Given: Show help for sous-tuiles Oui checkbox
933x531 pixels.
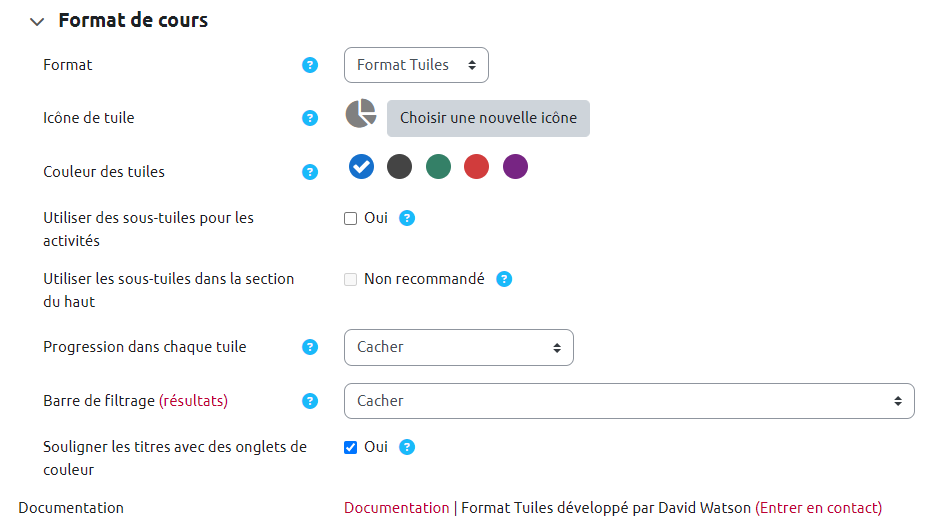Looking at the screenshot, I should pyautogui.click(x=407, y=218).
